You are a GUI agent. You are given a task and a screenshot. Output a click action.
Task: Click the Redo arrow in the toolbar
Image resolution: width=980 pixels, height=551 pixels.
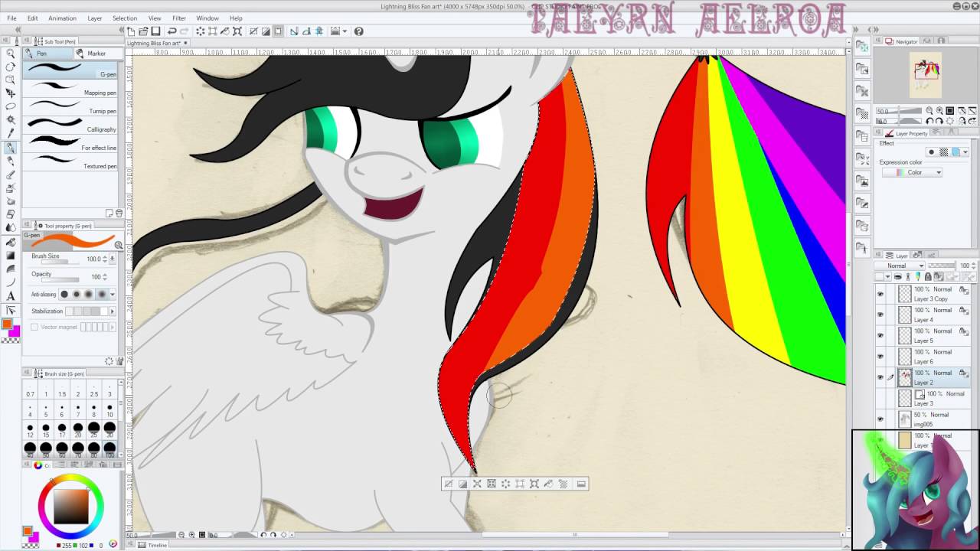click(185, 31)
